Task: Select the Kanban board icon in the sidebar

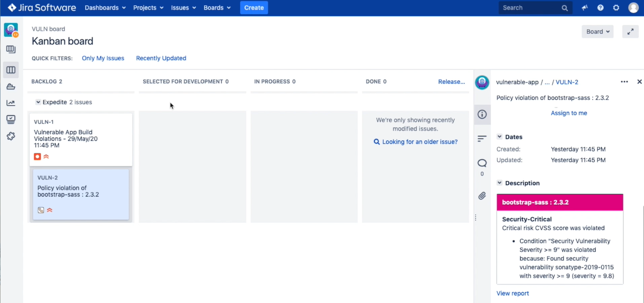Action: point(11,70)
